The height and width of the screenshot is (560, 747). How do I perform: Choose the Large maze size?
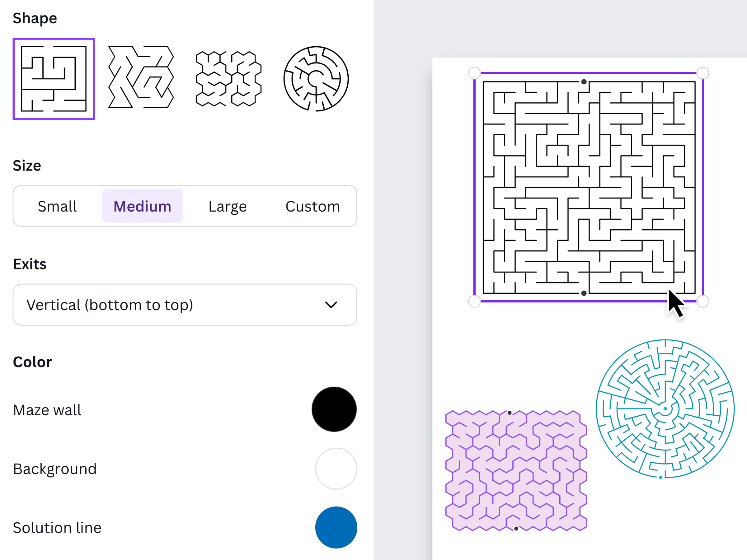coord(227,206)
